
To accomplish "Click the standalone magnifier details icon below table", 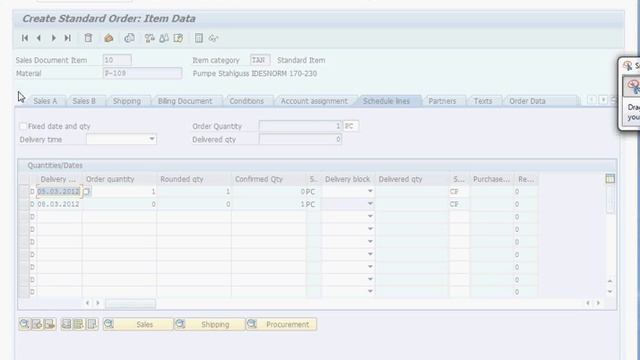I will coord(24,324).
